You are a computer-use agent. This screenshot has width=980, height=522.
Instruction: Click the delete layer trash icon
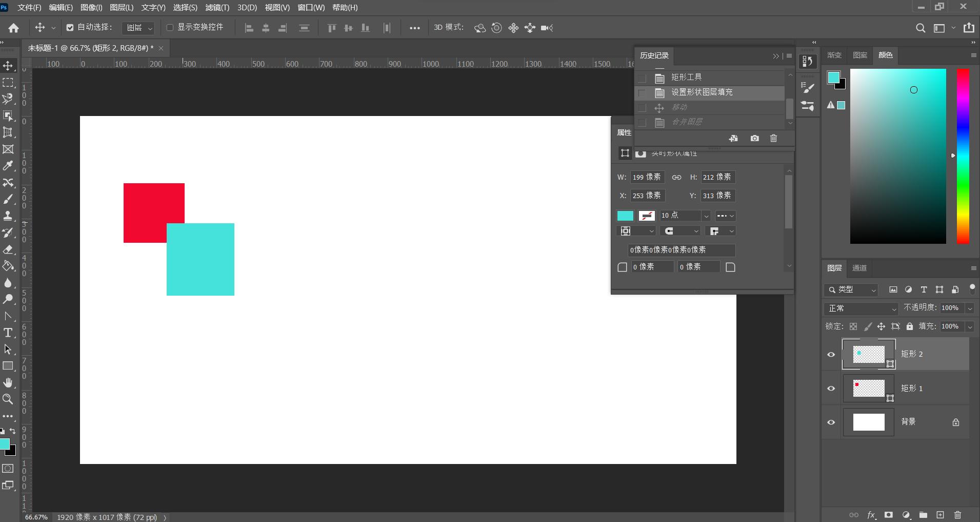pos(957,515)
